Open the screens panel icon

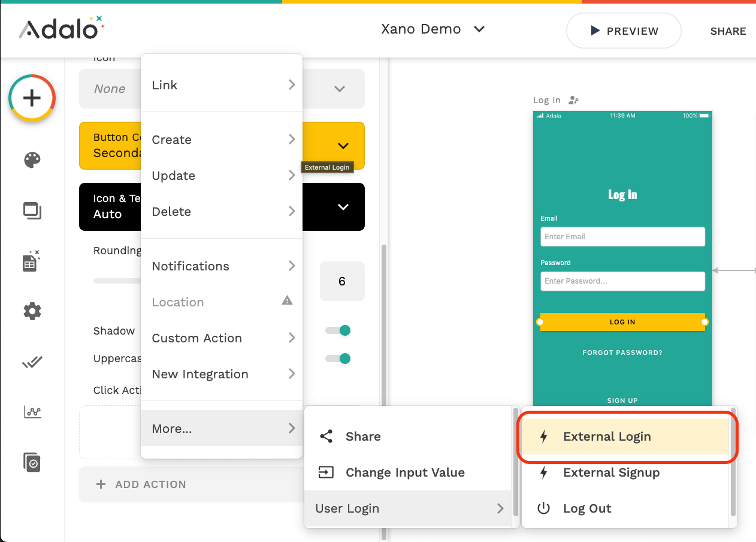[32, 211]
